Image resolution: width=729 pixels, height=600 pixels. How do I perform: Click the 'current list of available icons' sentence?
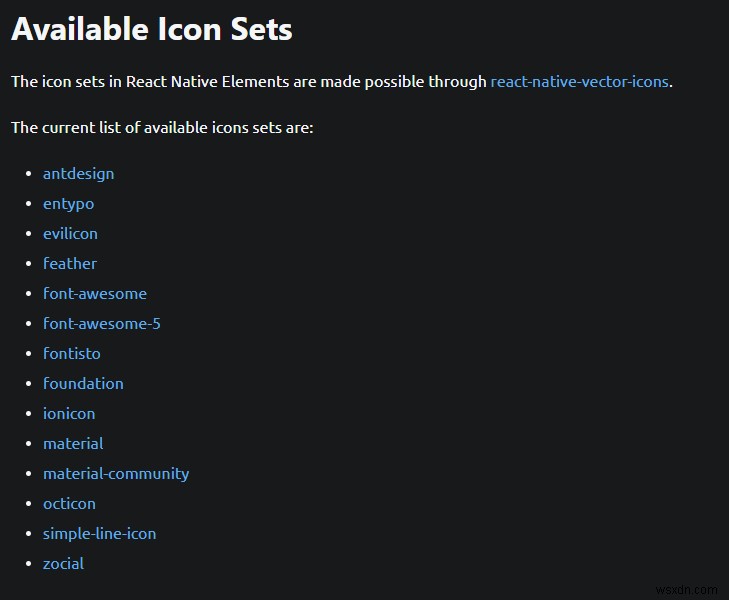coord(162,128)
